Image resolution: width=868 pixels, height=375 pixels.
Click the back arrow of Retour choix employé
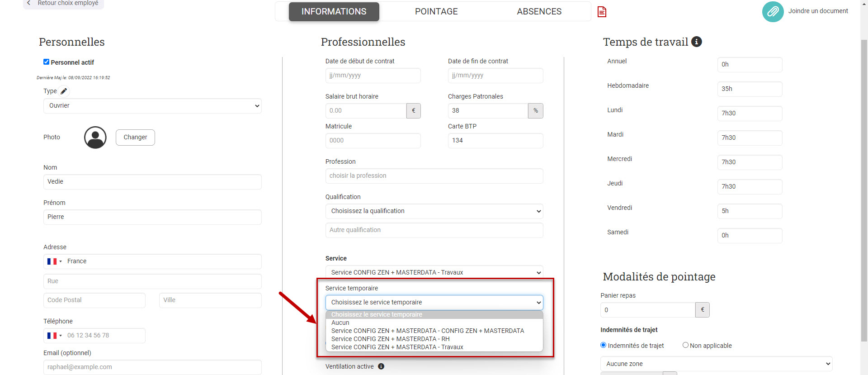point(29,3)
